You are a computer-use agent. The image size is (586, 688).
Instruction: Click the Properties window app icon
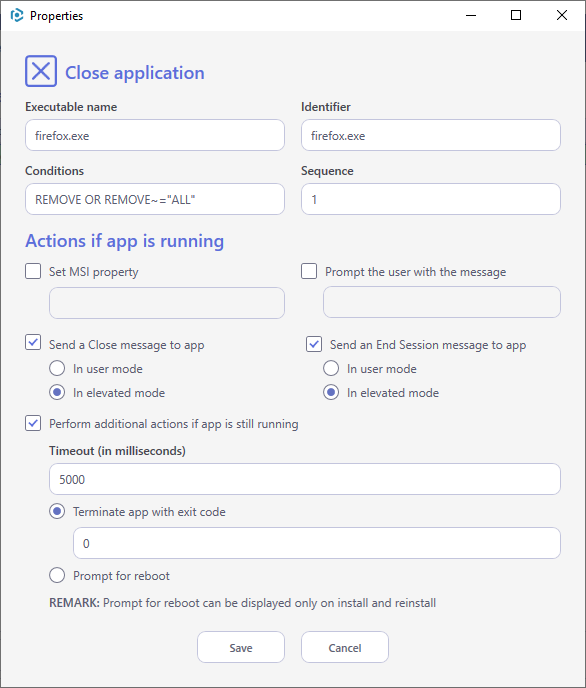click(x=17, y=15)
